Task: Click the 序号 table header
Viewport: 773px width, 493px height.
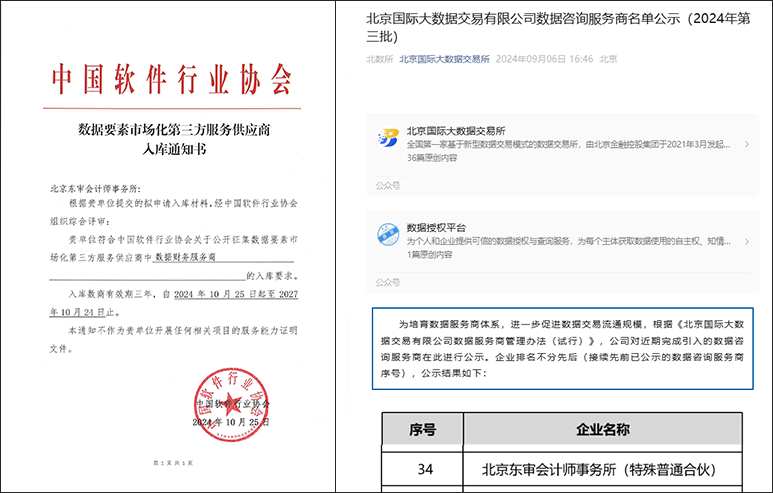Action: point(422,429)
